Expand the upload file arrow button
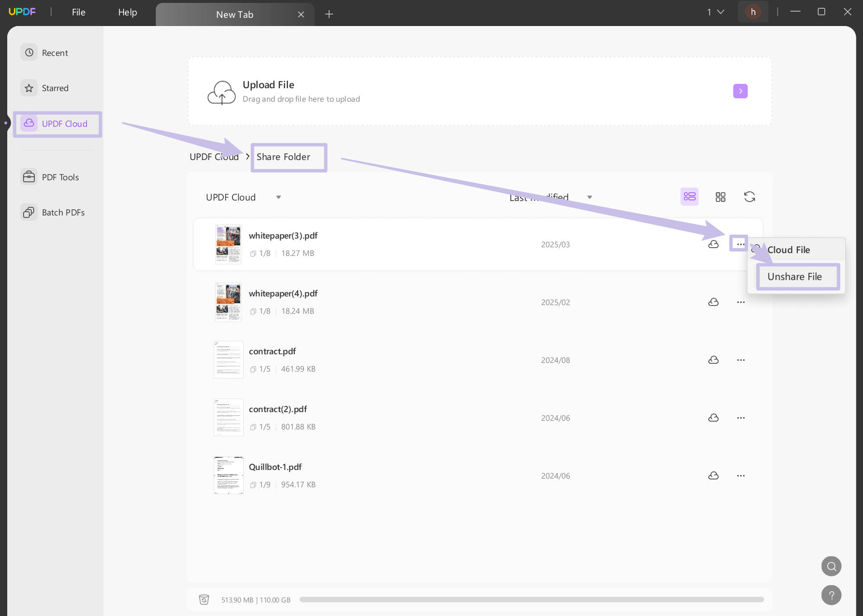This screenshot has height=616, width=863. click(740, 91)
